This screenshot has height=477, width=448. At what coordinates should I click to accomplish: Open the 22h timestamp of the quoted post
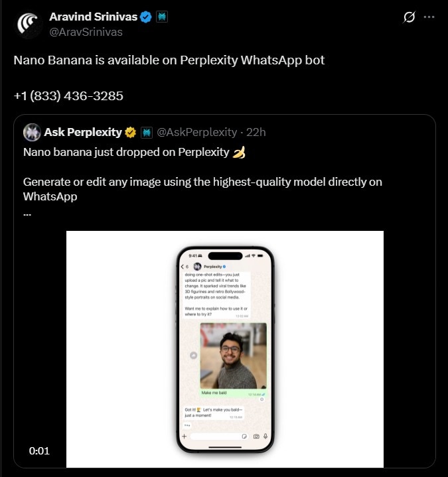(x=256, y=132)
